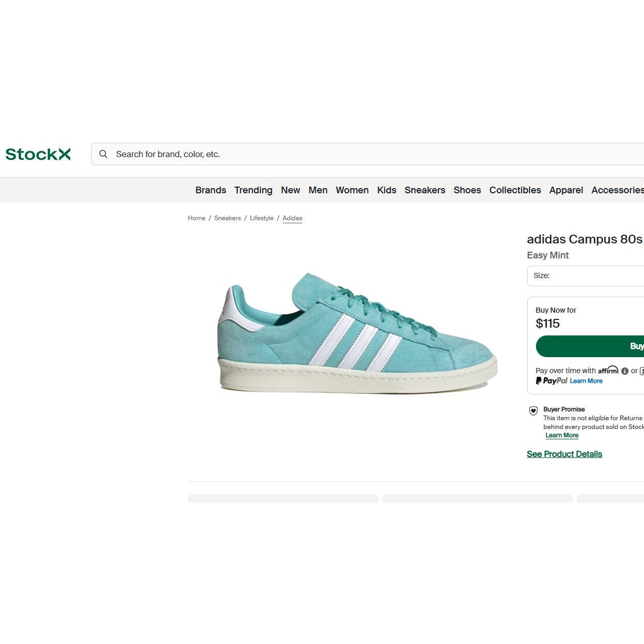The width and height of the screenshot is (644, 644).
Task: Click the Lifestyle breadcrumb link
Action: [x=262, y=218]
